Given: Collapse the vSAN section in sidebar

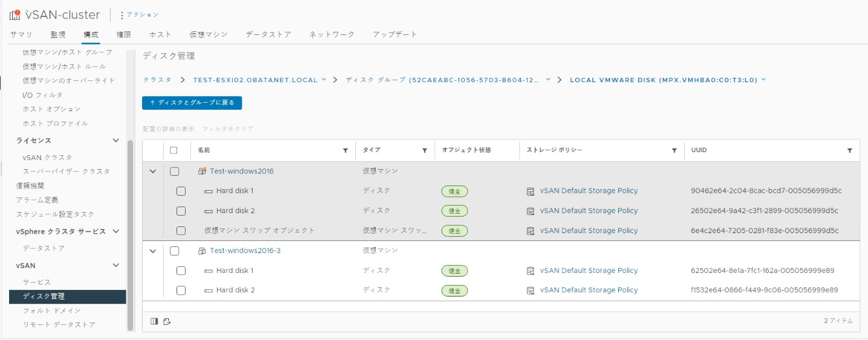Looking at the screenshot, I should tap(116, 265).
